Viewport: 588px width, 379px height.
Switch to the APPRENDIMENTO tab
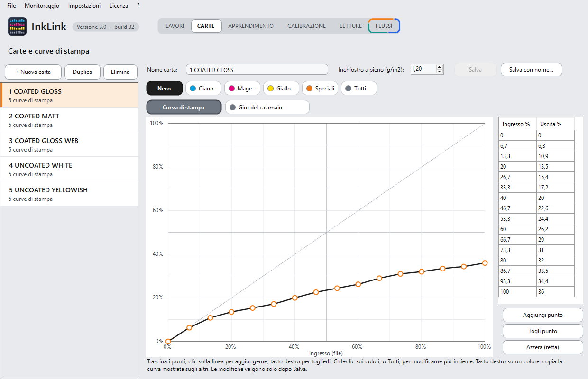(x=251, y=26)
